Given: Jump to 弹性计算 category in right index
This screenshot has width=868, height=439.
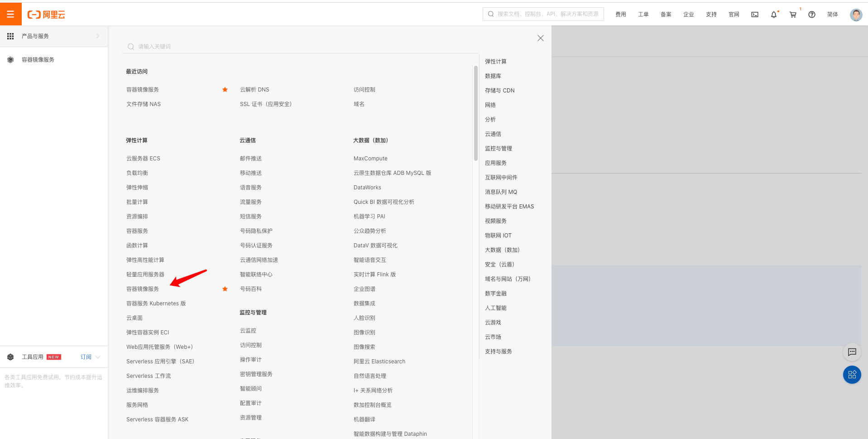Looking at the screenshot, I should coord(496,62).
